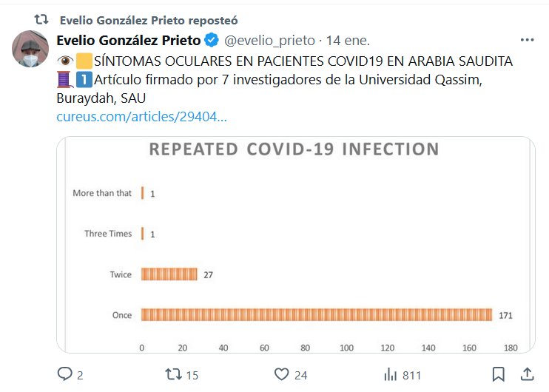Bookmark this tweet
549x392 pixels.
pyautogui.click(x=499, y=374)
